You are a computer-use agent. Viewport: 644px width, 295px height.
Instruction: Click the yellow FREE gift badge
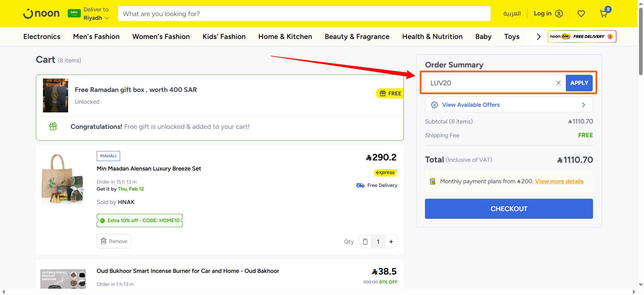point(390,93)
